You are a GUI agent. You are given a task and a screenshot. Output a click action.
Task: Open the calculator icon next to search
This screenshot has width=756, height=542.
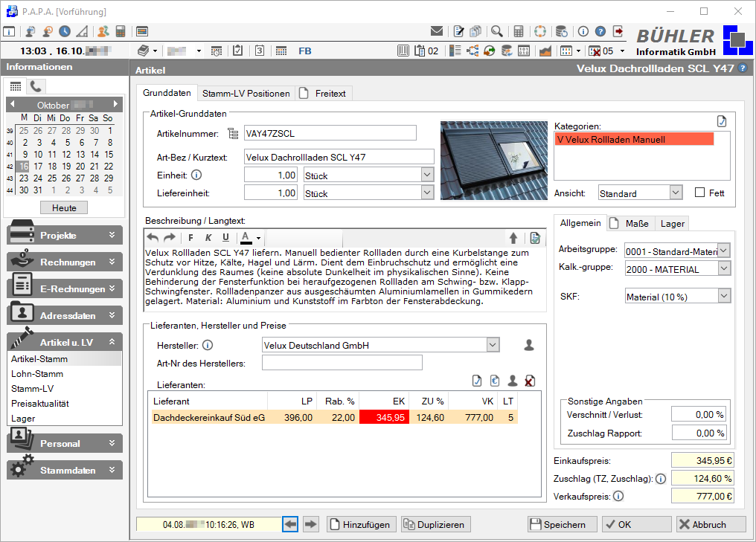(519, 31)
